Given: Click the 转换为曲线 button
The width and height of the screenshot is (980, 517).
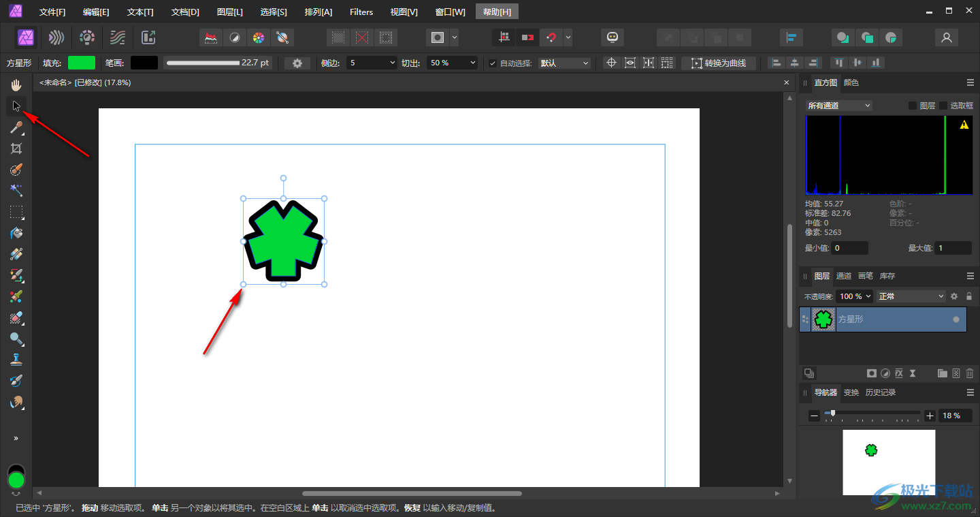Looking at the screenshot, I should pos(719,63).
